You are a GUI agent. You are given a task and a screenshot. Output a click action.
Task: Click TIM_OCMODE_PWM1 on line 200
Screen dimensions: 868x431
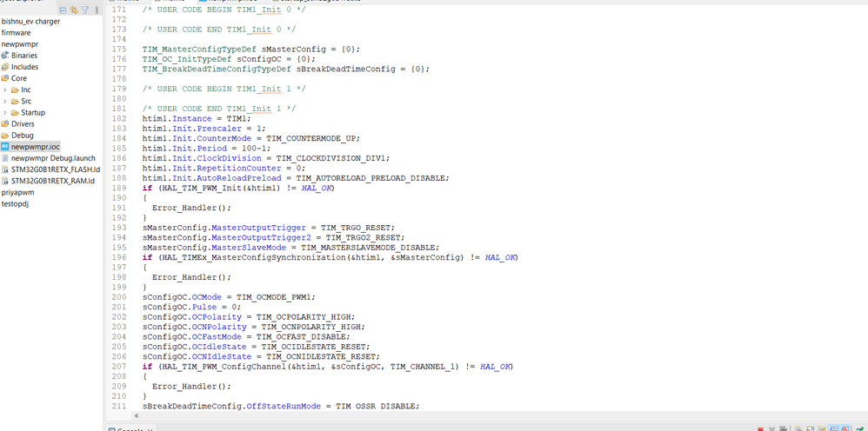click(x=275, y=297)
